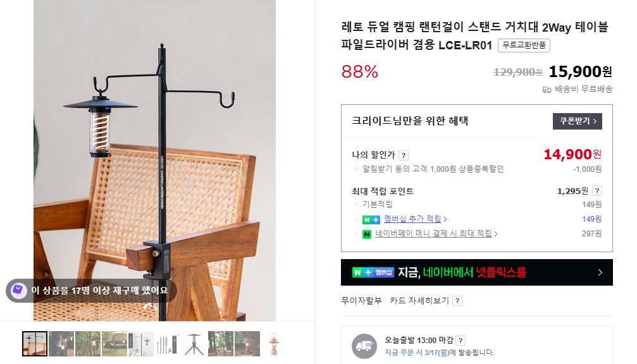Open 카드 자세히보기 details
Screen dimensions: 637x364
(x=419, y=301)
